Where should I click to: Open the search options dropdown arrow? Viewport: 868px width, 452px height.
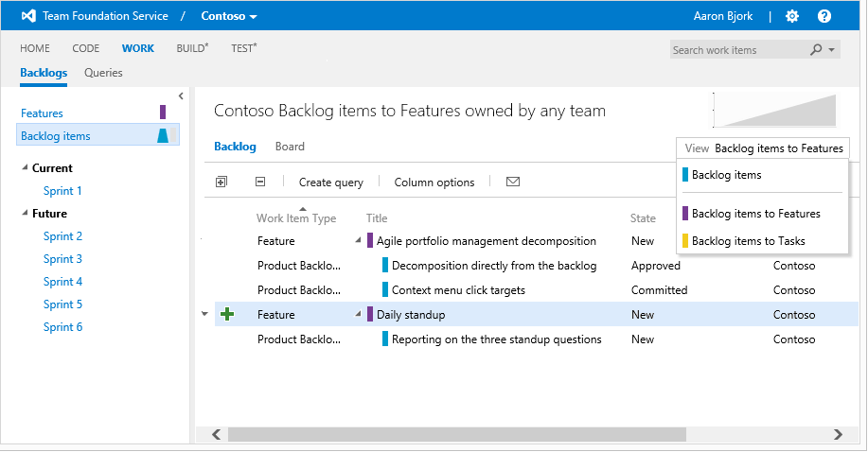(831, 50)
